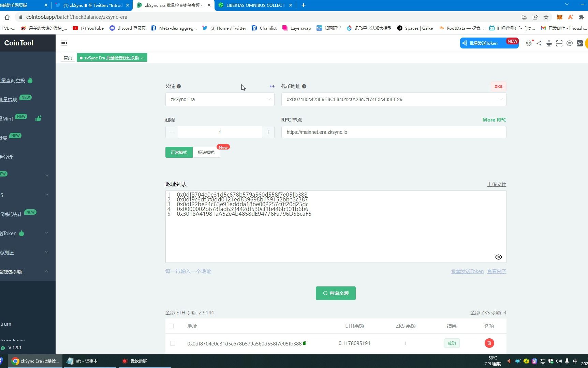Click the share icon in header
588x368 pixels.
click(539, 43)
